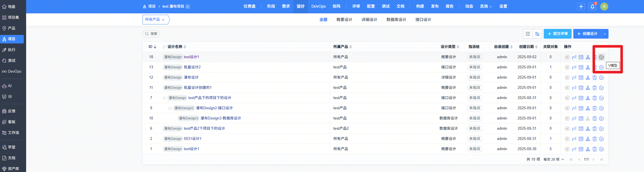Viewport: 644px width, 172px height.
Task: Click the V模型 icon for design ID 1
Action: click(601, 149)
